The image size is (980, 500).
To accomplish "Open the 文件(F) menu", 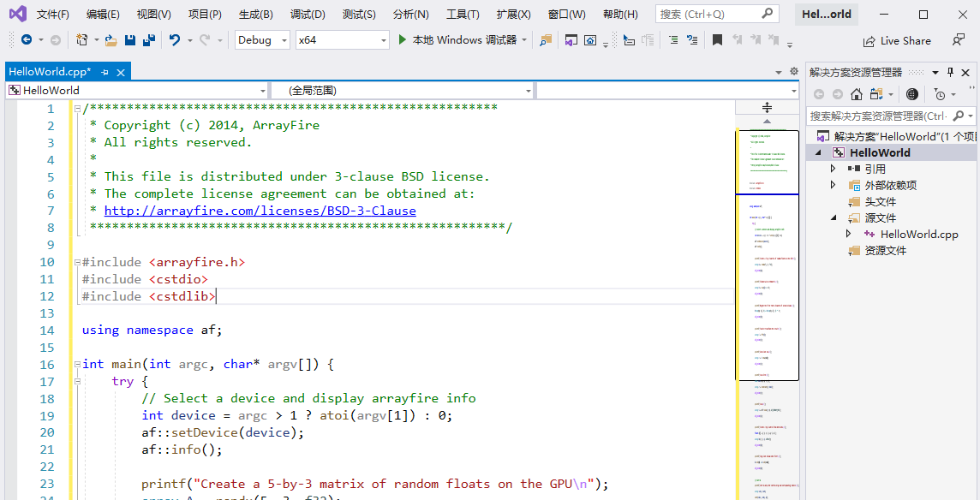I will tap(53, 15).
